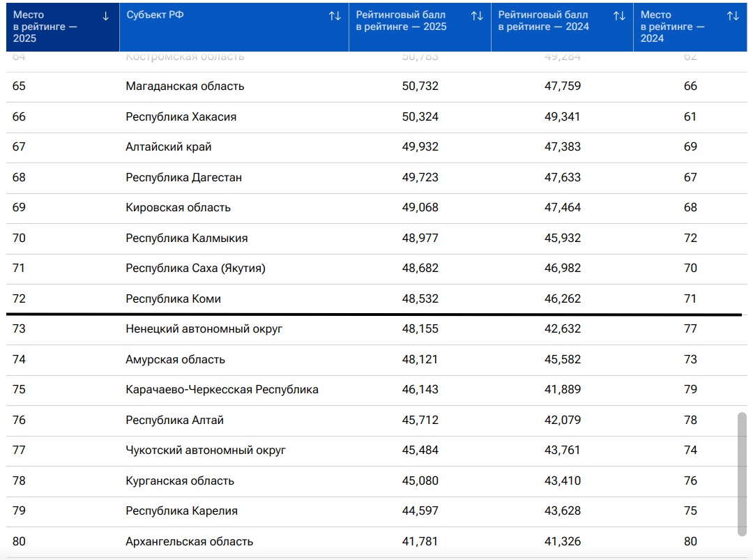753x560 pixels.
Task: Click on "Карачаево-Черкесская Республика" entry
Action: click(222, 390)
